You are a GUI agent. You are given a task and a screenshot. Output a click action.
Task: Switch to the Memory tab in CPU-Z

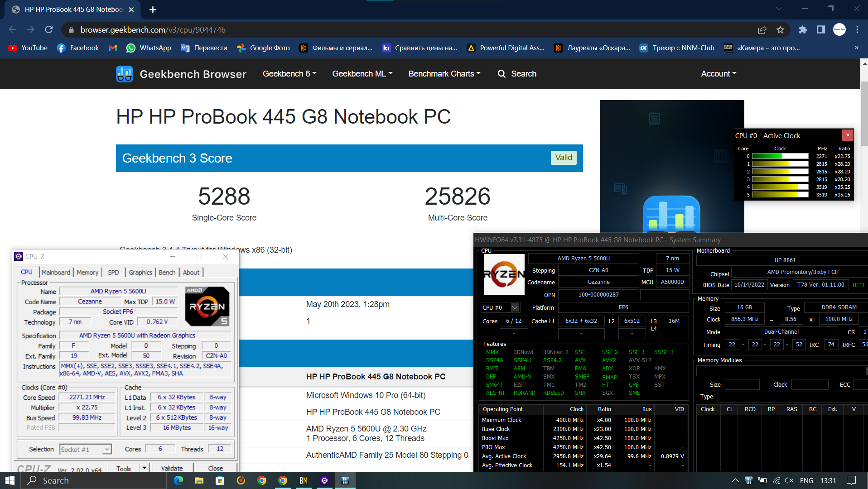(x=87, y=273)
